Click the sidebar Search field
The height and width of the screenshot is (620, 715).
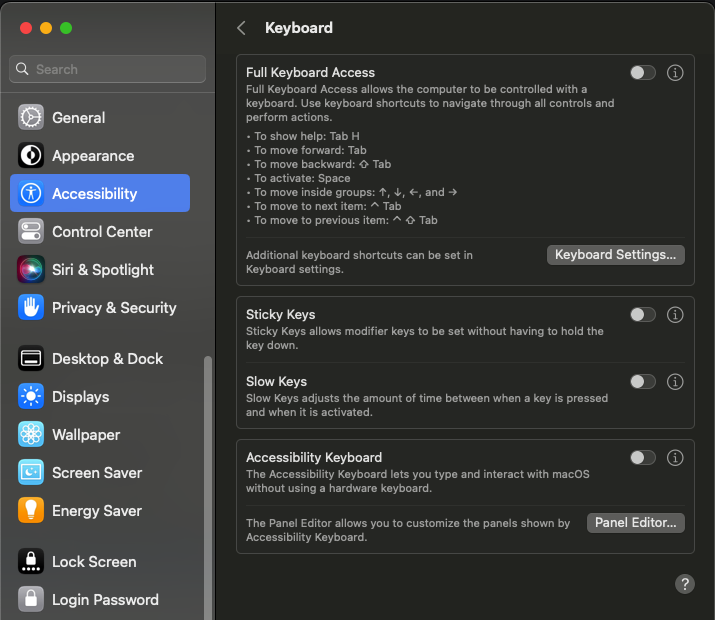[108, 69]
